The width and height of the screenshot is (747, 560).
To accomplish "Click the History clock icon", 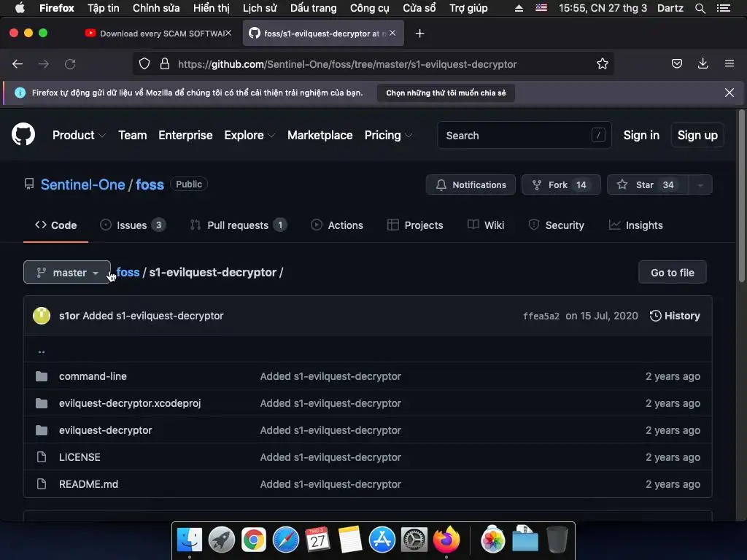I will 656,316.
